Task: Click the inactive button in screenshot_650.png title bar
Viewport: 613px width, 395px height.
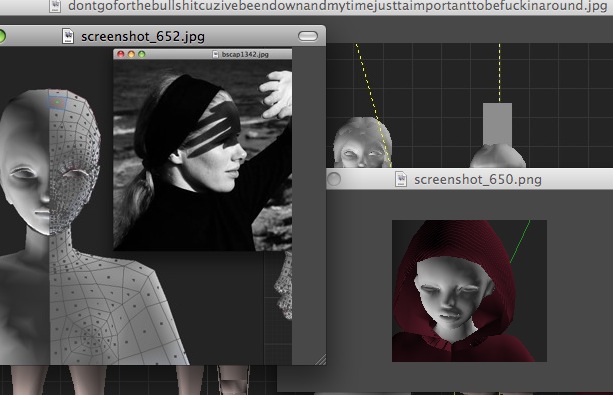Action: (x=333, y=180)
